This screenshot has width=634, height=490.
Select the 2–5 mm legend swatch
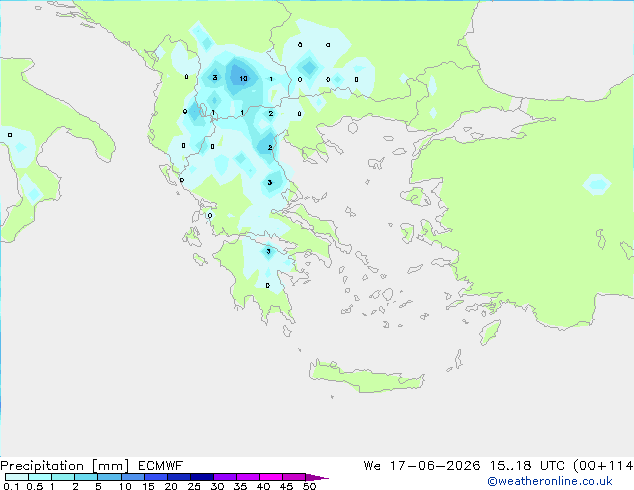pyautogui.click(x=86, y=477)
